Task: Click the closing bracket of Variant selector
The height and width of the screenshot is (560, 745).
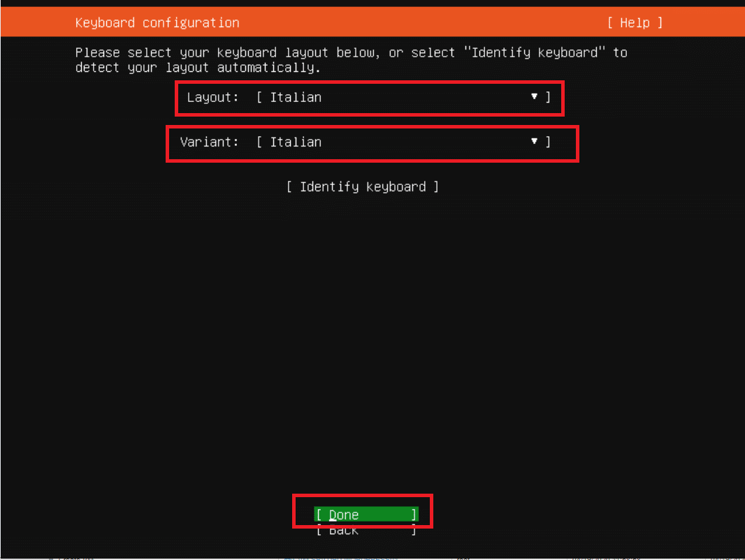Action: click(548, 142)
